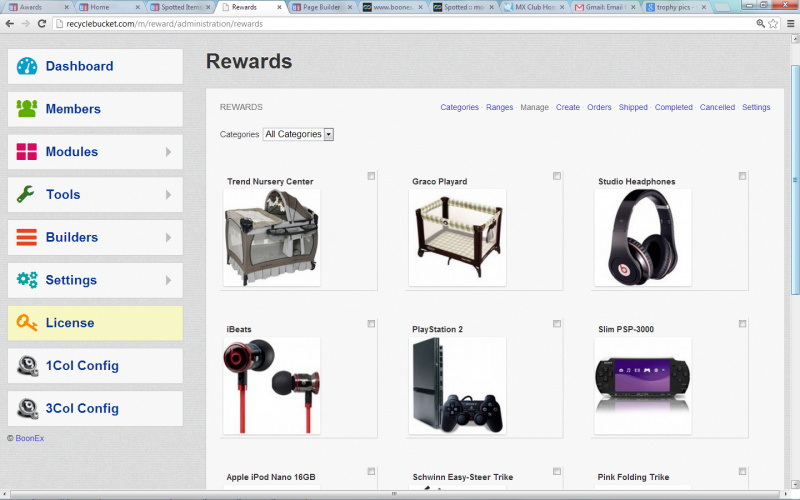
Task: Open the teal gears Settings icon
Action: coord(27,280)
